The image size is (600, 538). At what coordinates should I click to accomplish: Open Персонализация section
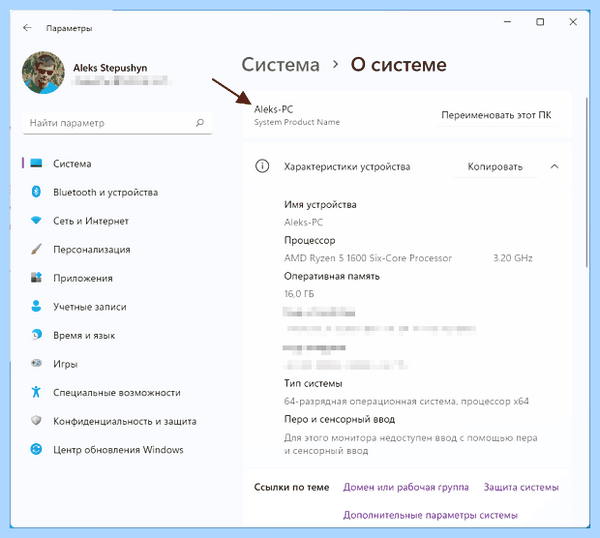(x=91, y=249)
